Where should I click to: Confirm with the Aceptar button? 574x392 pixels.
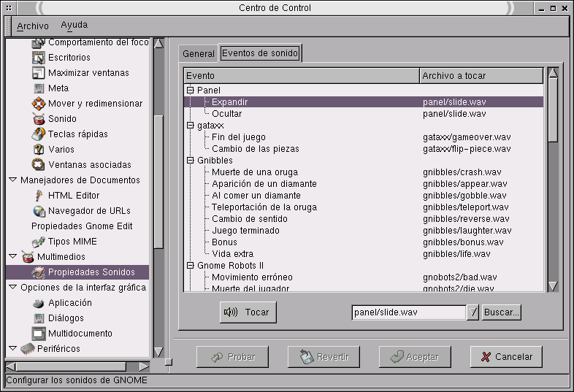(415, 357)
